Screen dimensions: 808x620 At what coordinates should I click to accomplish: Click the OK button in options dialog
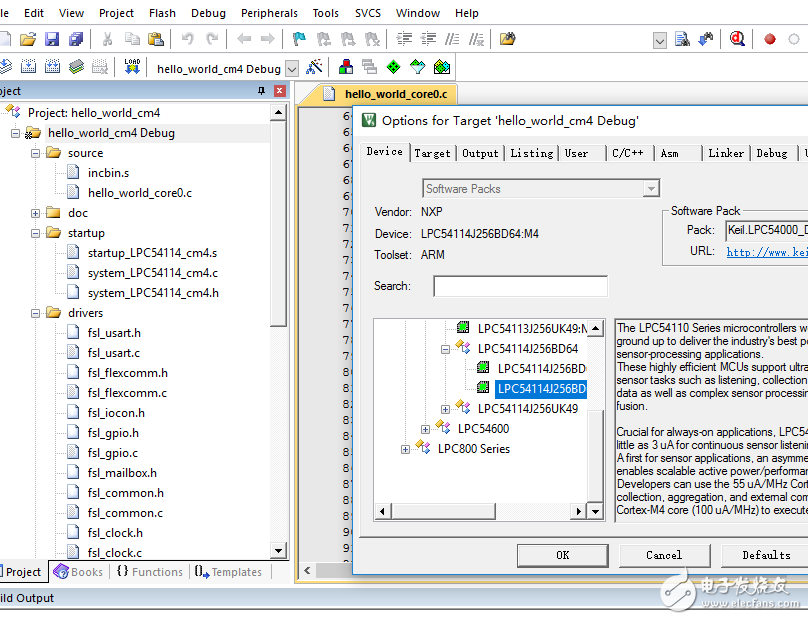coord(562,555)
